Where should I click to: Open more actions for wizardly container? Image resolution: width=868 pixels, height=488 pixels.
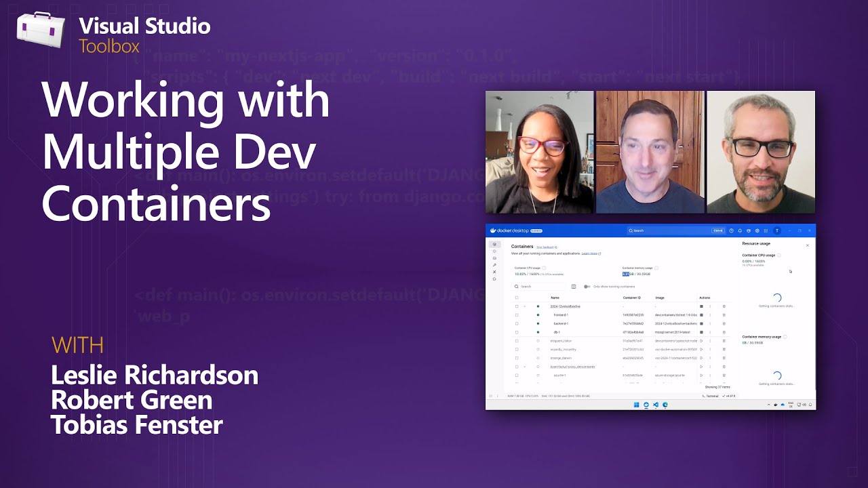coord(710,349)
